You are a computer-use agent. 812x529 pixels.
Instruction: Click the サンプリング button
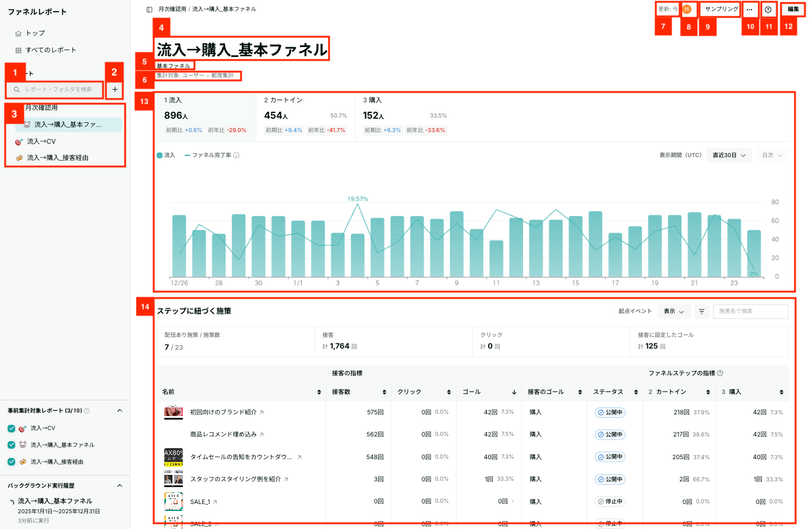click(x=721, y=9)
